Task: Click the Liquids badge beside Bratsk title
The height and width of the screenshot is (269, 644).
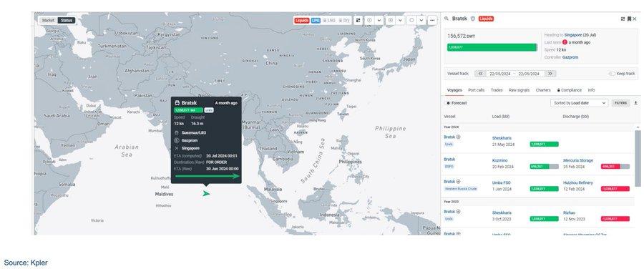Action: click(486, 19)
